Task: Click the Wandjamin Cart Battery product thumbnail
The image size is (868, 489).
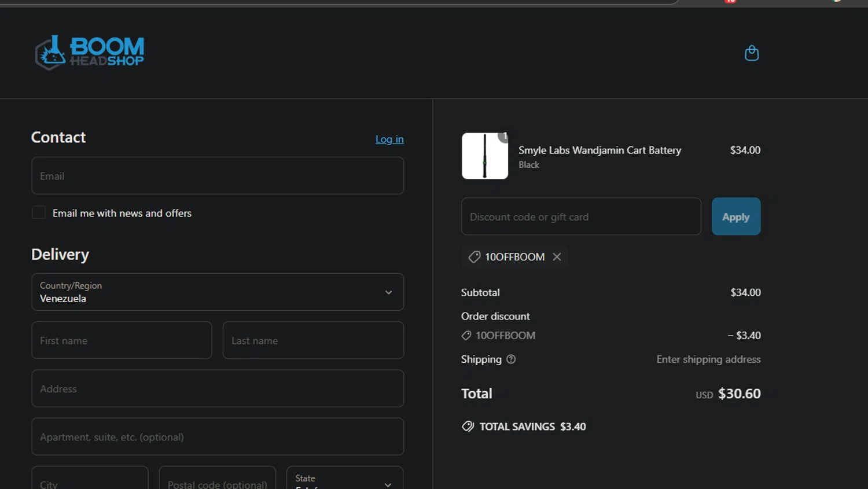Action: [485, 156]
